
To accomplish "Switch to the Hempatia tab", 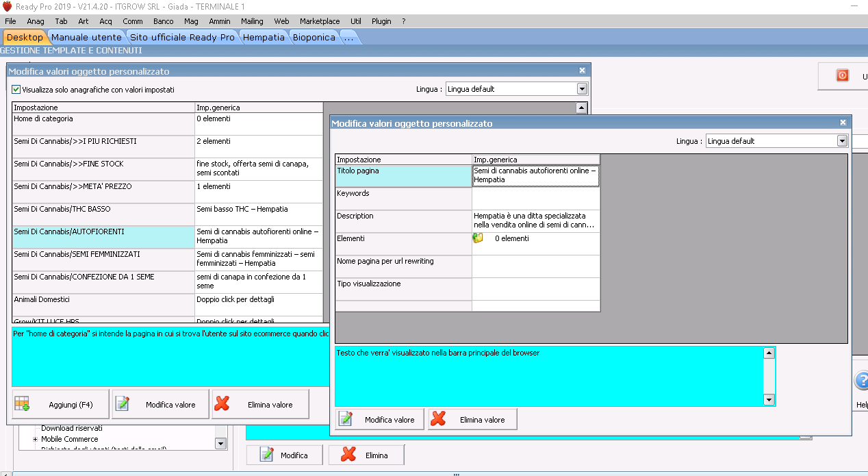I will [x=264, y=37].
